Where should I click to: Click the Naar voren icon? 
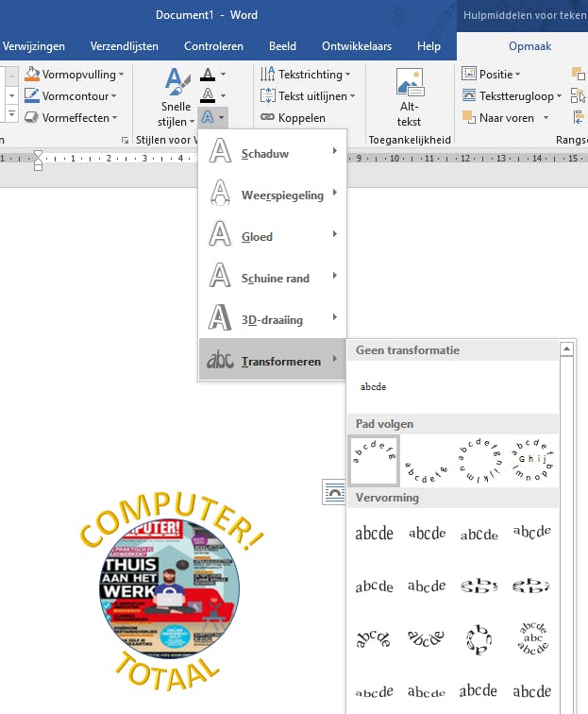[x=469, y=117]
